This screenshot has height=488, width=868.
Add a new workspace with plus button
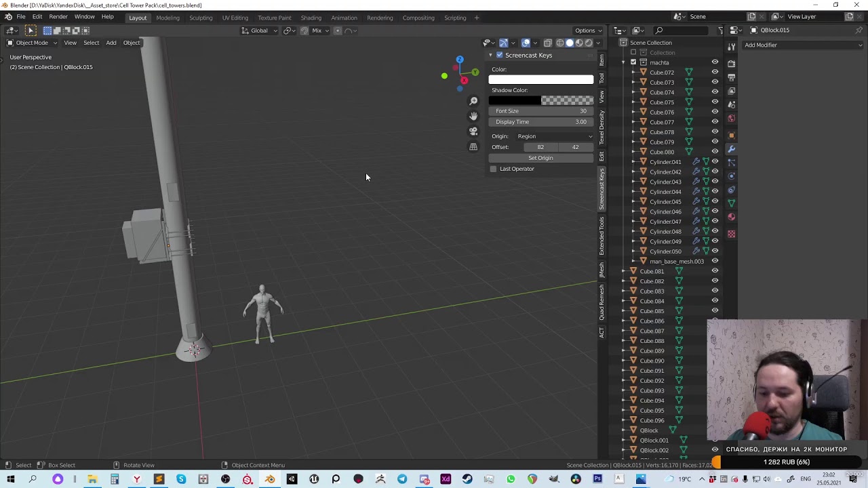coord(477,18)
